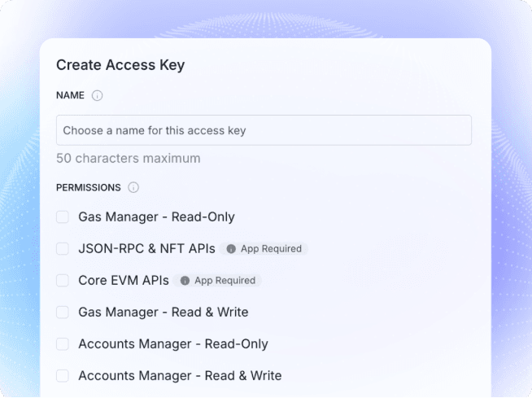Check Accounts Manager - Read-Only permission
The height and width of the screenshot is (398, 532).
pyautogui.click(x=63, y=344)
